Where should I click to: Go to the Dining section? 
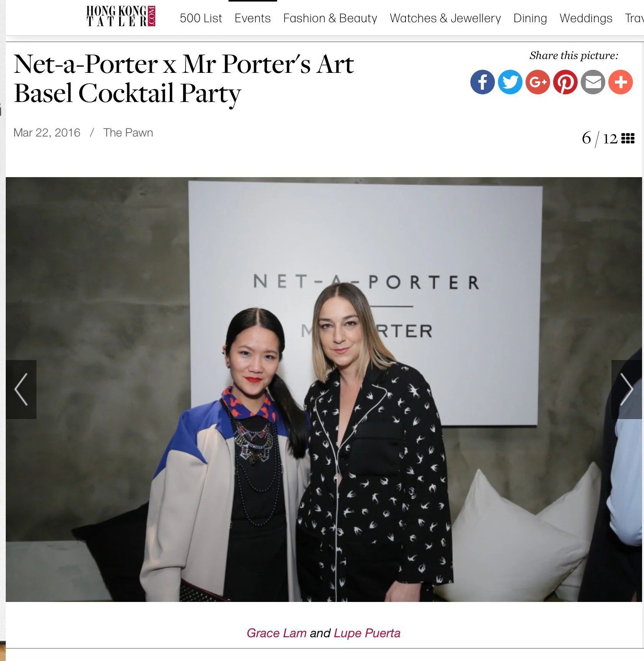point(530,18)
